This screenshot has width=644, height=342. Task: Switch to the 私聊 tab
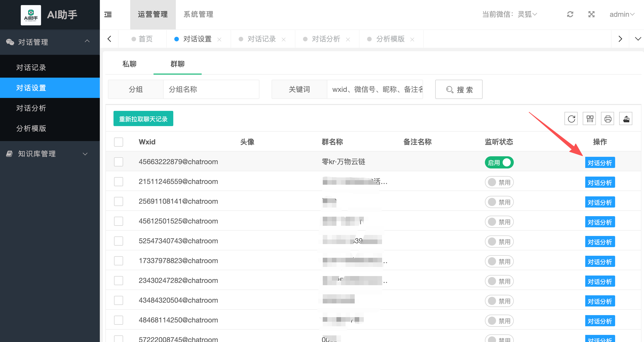(x=129, y=64)
